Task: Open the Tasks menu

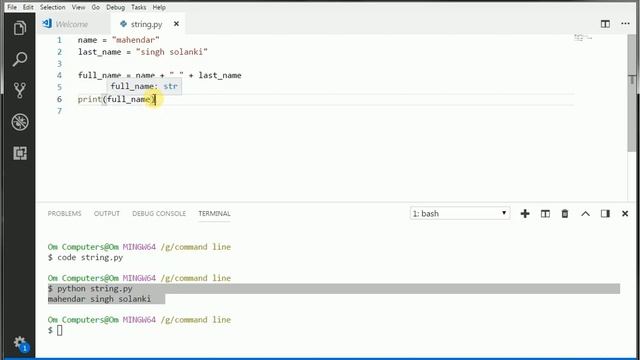Action: click(x=138, y=7)
